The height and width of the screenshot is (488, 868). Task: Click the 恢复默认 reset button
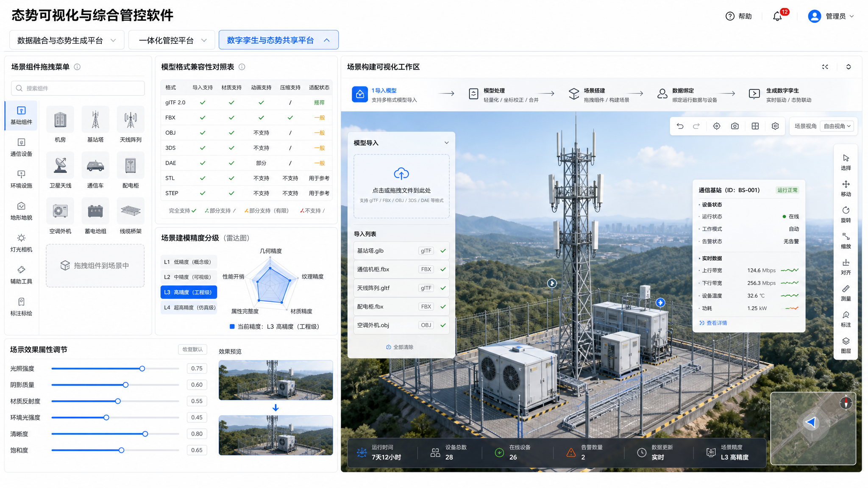coord(192,349)
